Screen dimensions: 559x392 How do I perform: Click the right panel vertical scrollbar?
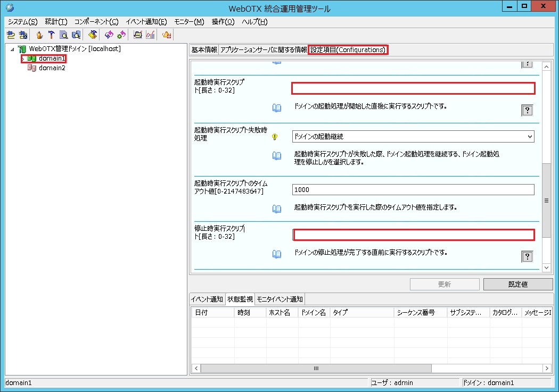[546, 201]
